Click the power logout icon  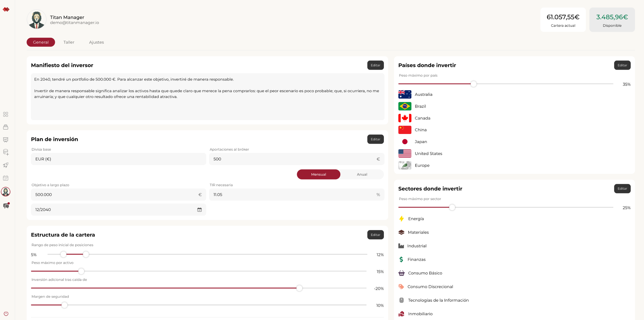tap(6, 313)
